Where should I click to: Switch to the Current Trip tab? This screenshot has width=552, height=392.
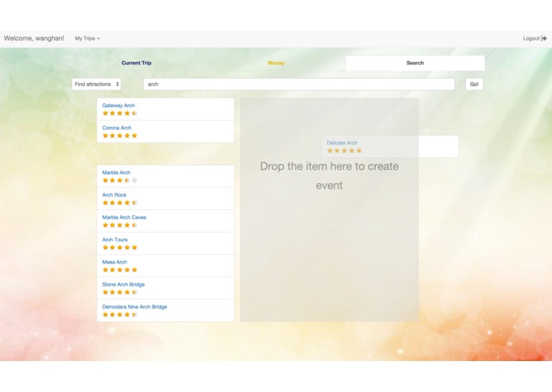pos(137,63)
